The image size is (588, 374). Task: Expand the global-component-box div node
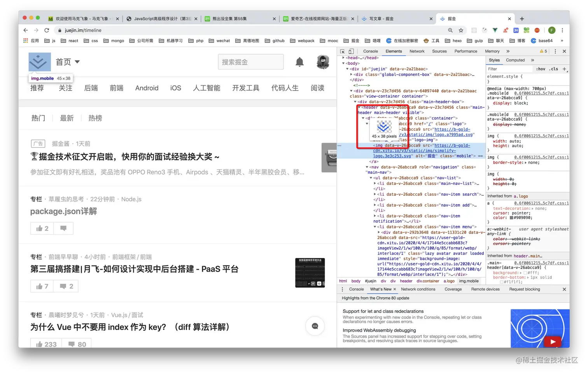(x=351, y=75)
